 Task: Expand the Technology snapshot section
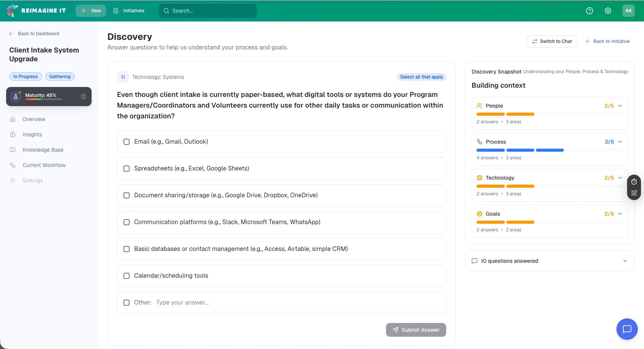pyautogui.click(x=621, y=178)
